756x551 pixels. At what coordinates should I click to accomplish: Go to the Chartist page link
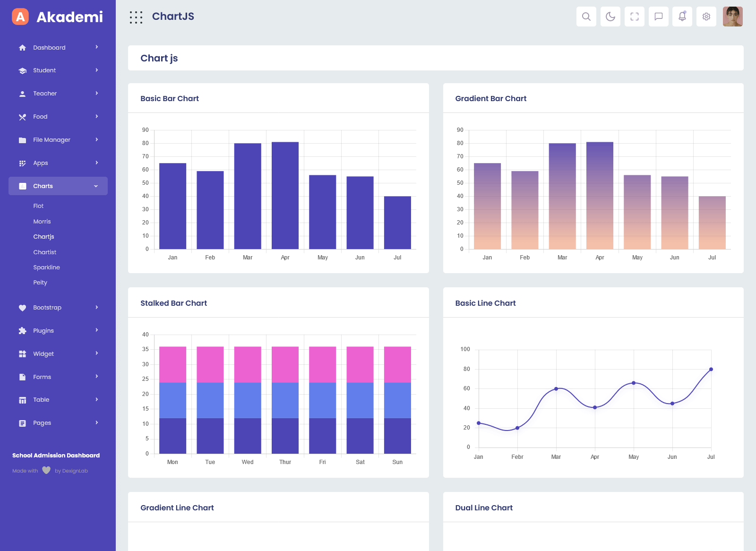pyautogui.click(x=44, y=252)
